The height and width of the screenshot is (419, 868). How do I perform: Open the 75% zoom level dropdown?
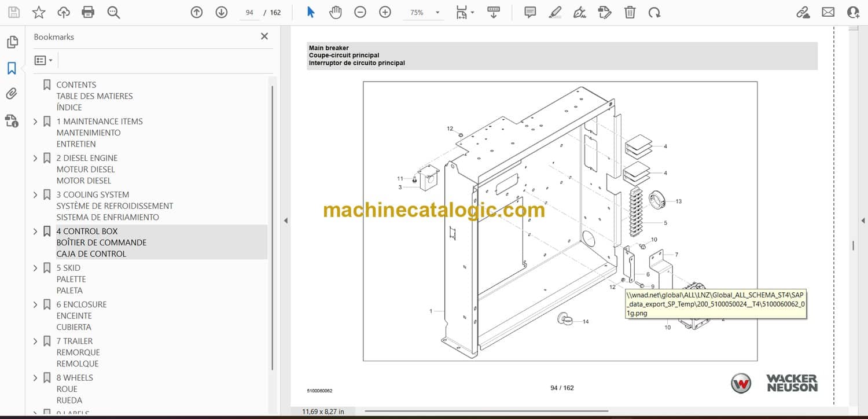tap(437, 12)
